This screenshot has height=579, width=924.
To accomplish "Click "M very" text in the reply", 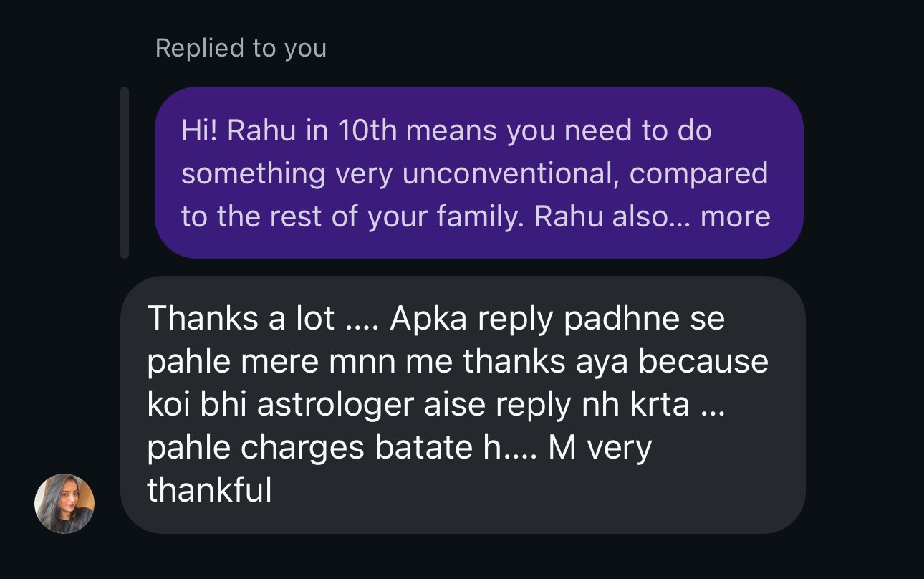I will point(600,448).
